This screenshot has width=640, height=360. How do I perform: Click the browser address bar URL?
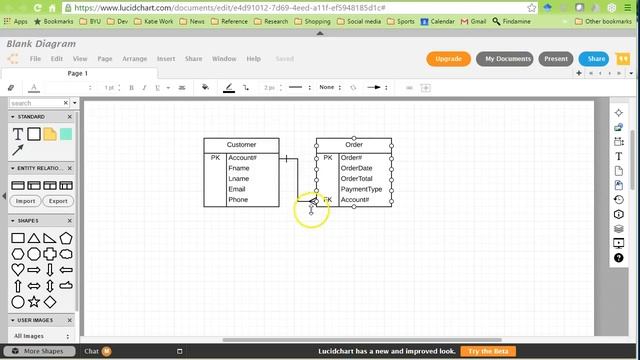point(231,8)
